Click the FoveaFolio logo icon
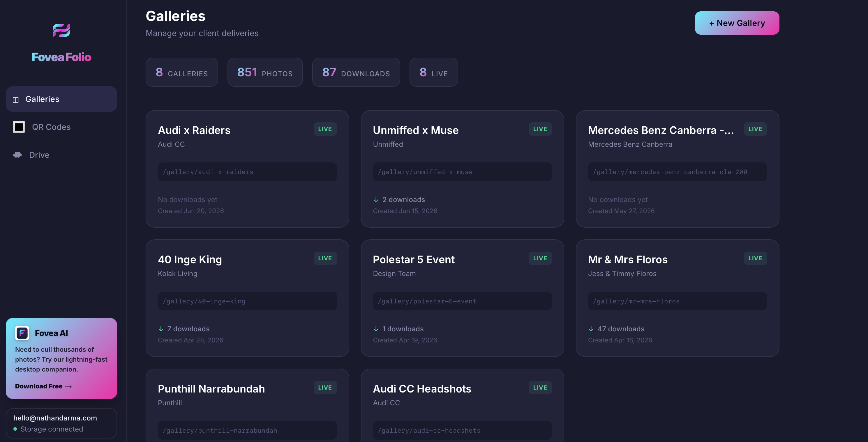This screenshot has width=868, height=442. point(61,30)
